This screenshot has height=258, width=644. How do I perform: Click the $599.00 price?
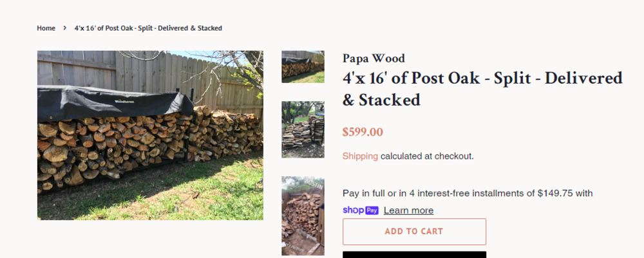coord(363,133)
